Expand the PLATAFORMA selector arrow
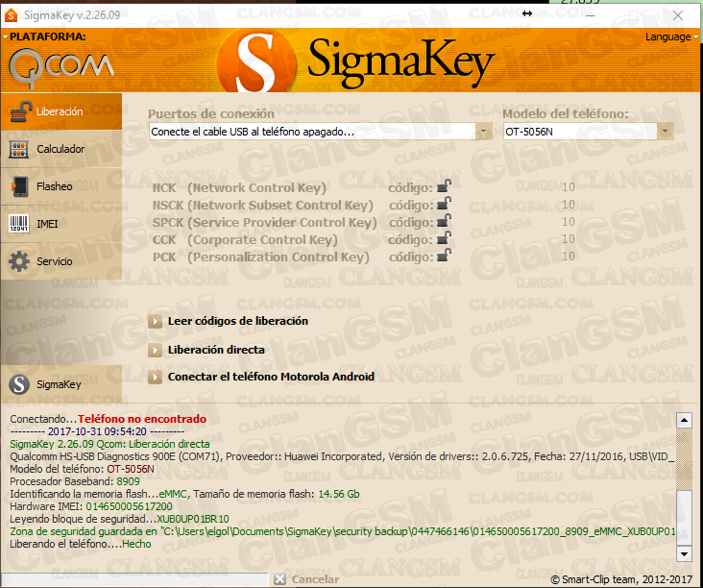This screenshot has width=703, height=588. [5, 37]
